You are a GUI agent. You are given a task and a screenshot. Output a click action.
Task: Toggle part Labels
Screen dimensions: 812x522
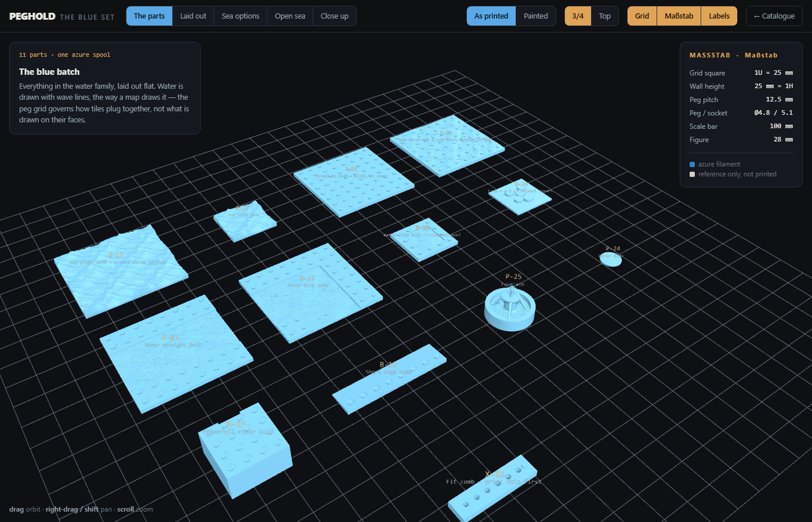point(719,16)
